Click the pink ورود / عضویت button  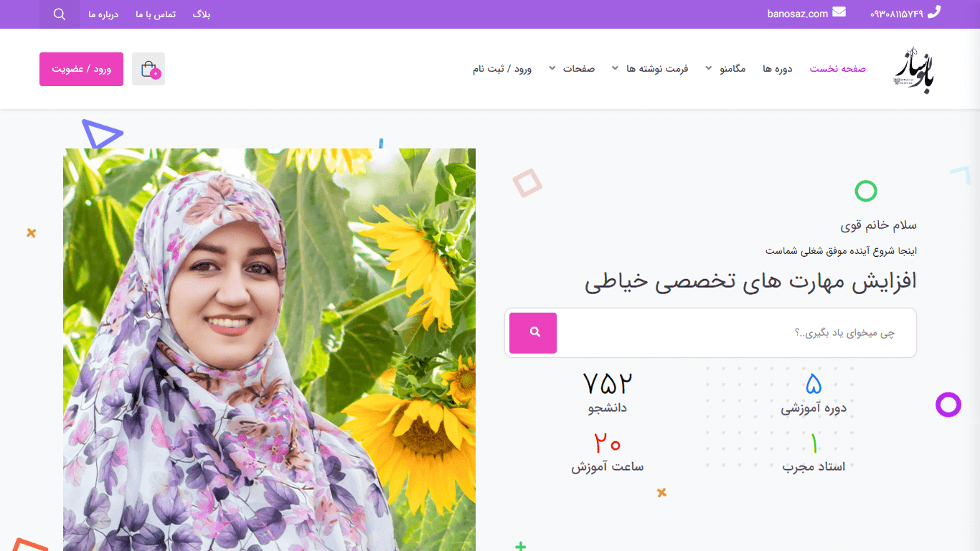pos(81,69)
